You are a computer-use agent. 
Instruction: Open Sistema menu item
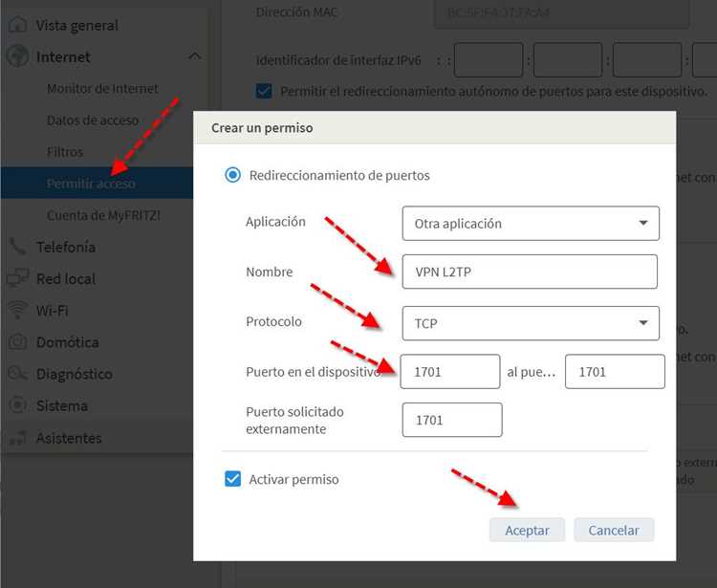coord(62,405)
